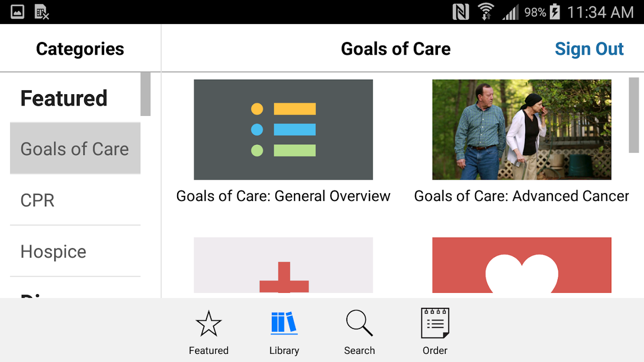644x362 pixels.
Task: Tap the Wi-Fi status icon
Action: (x=485, y=12)
